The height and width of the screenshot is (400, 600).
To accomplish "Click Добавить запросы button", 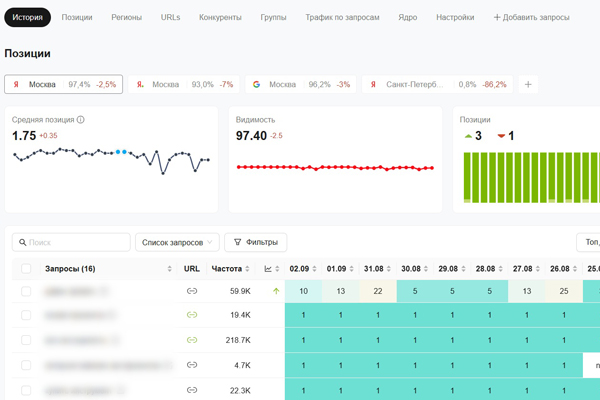I will [x=532, y=17].
